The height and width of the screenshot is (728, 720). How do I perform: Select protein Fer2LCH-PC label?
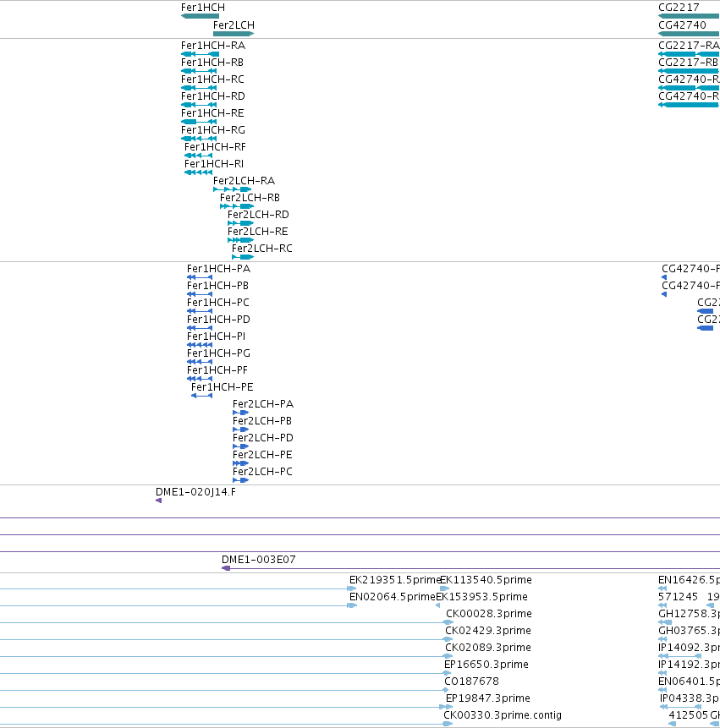tap(262, 472)
